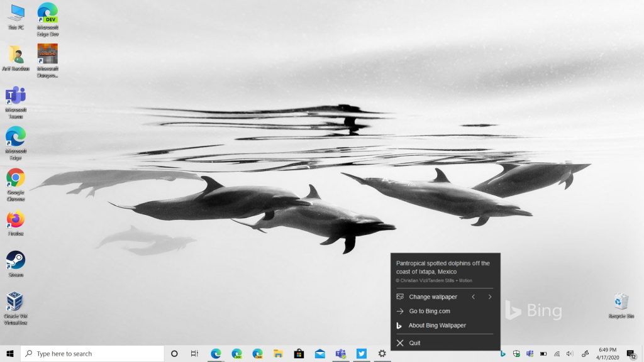Select the Recycle Bin on the desktop

(x=621, y=305)
